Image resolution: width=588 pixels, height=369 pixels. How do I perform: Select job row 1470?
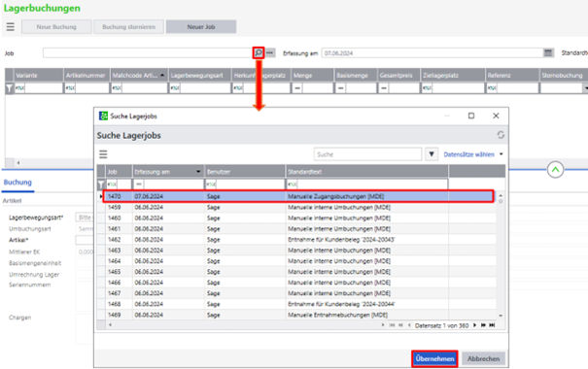[298, 196]
